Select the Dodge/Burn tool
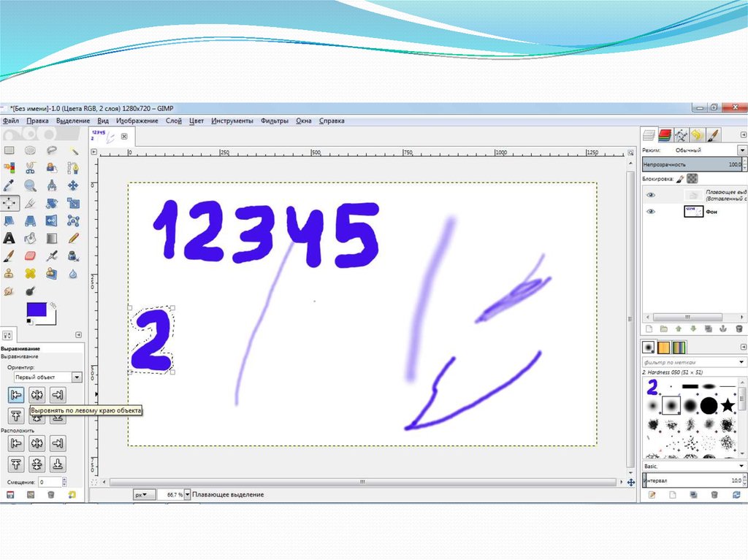The image size is (748, 560). coord(30,291)
